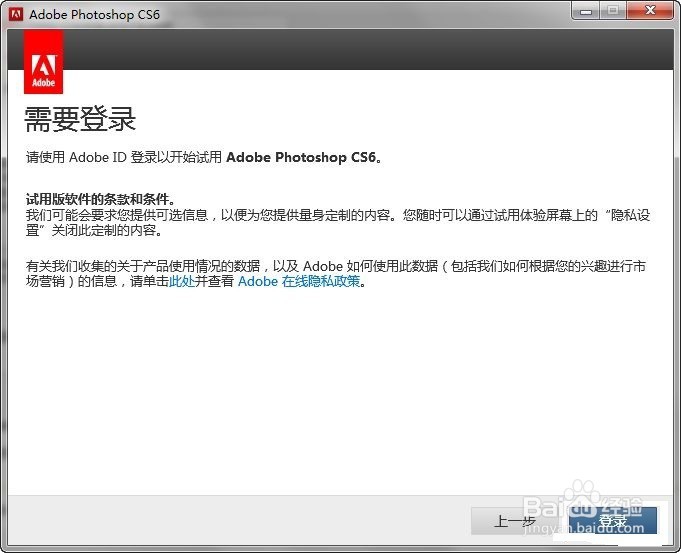Click the bold Adobe Photoshop CS6 text
This screenshot has height=553, width=681.
(x=301, y=157)
